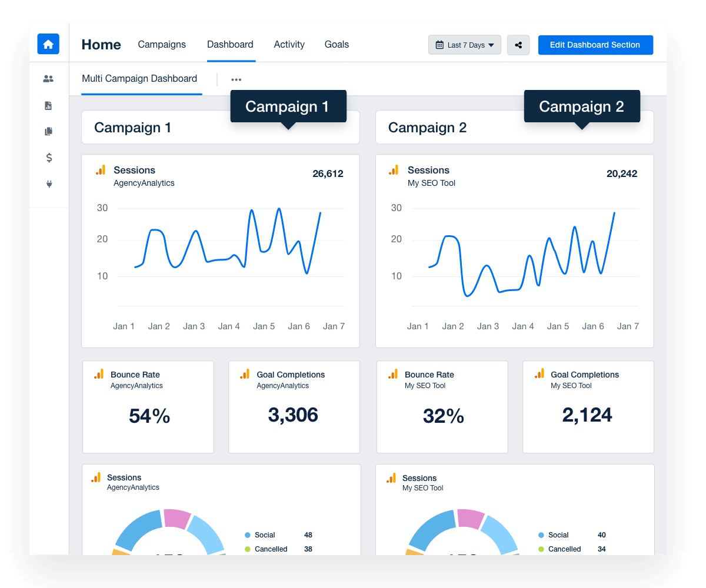Open the Billing dollar icon in the sidebar

pyautogui.click(x=48, y=158)
